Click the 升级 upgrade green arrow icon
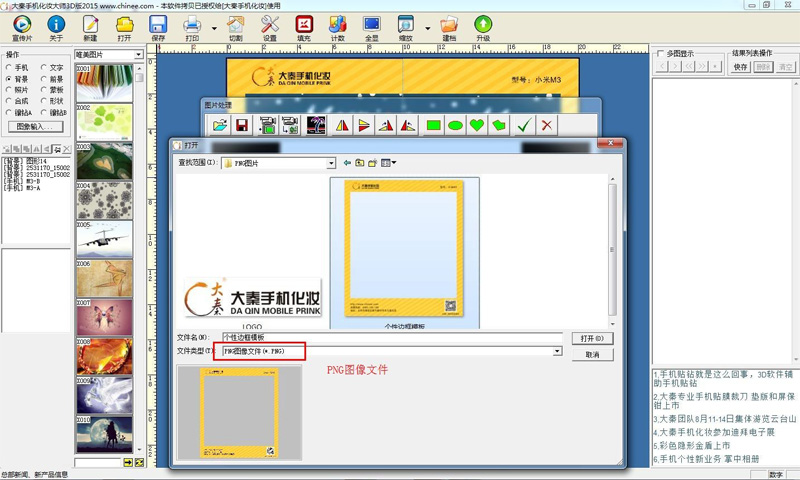The height and width of the screenshot is (480, 800). [483, 24]
